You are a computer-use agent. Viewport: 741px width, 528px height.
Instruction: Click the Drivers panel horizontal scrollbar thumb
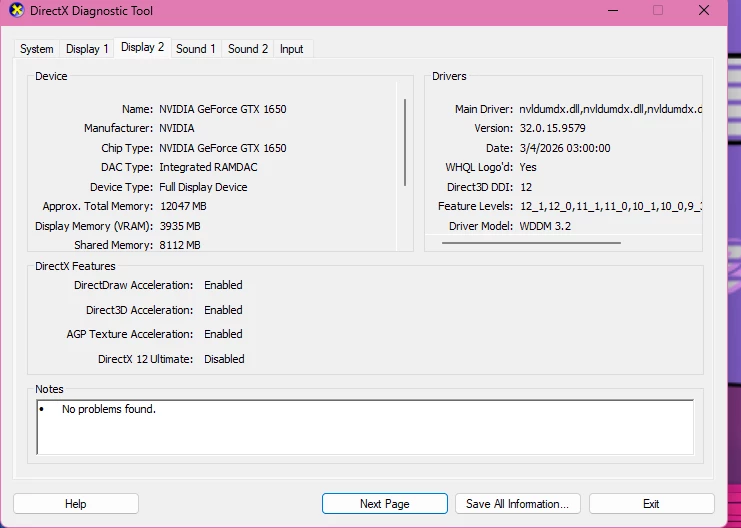[x=531, y=243]
